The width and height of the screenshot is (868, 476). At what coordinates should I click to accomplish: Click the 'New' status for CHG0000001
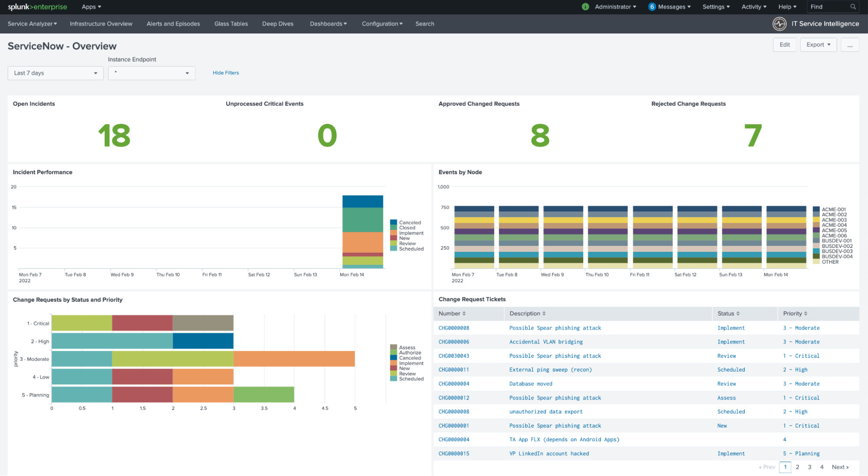pos(722,426)
